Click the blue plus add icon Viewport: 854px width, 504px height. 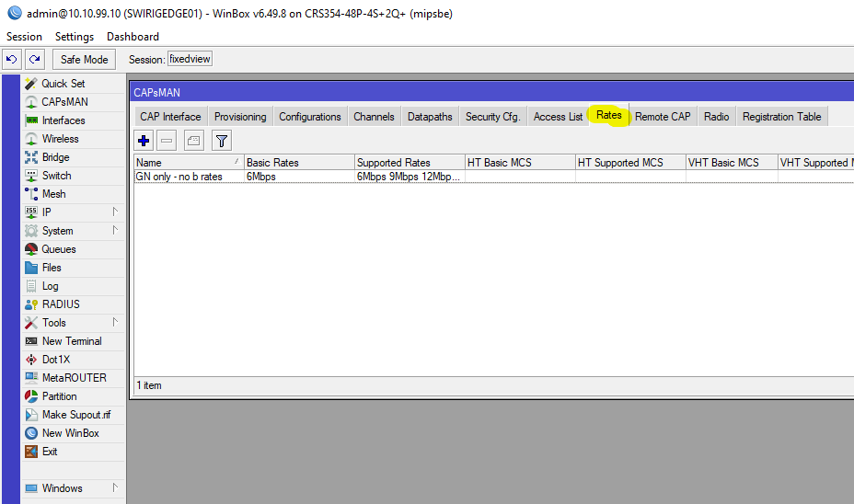(x=144, y=141)
